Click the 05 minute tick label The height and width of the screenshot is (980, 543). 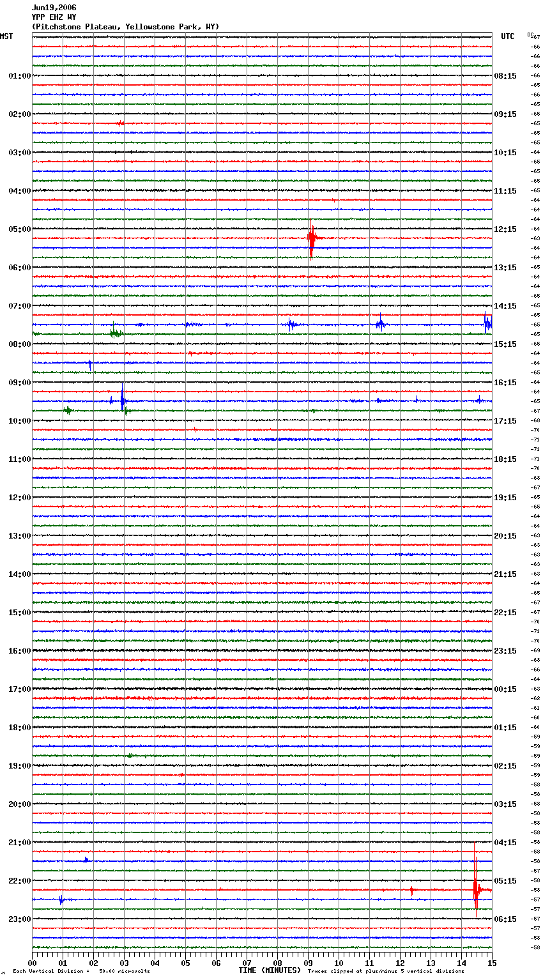(x=185, y=963)
